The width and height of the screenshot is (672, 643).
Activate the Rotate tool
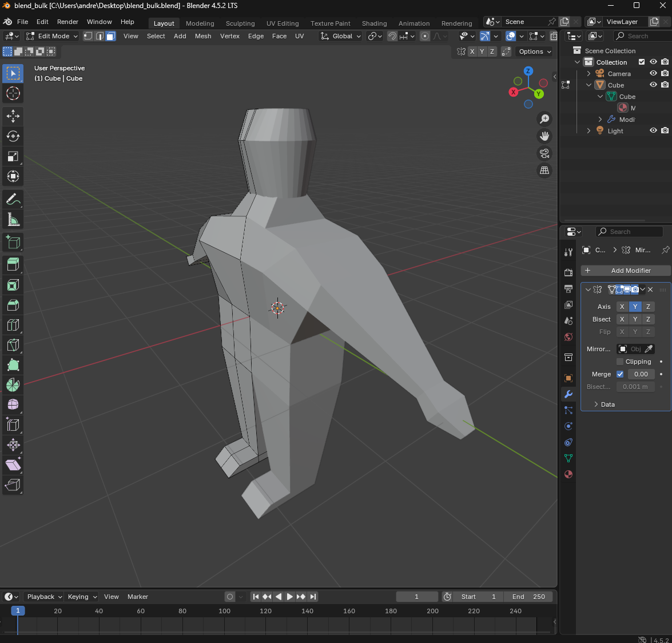click(13, 136)
